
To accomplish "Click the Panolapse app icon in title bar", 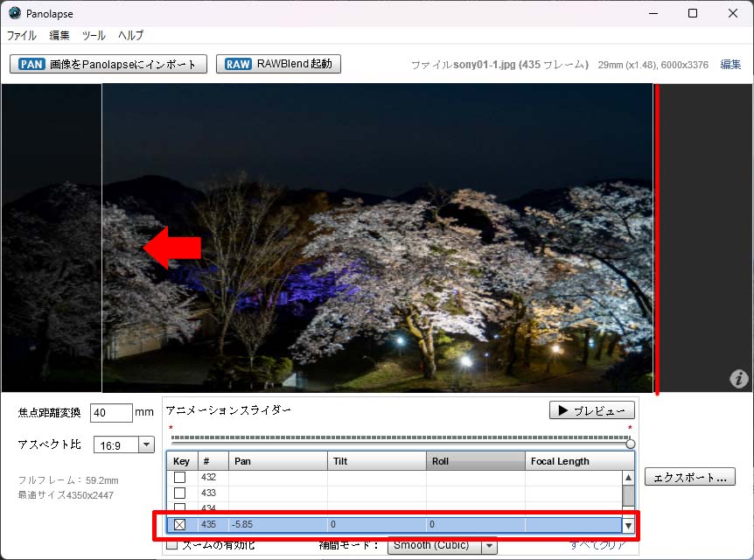I will (x=14, y=13).
